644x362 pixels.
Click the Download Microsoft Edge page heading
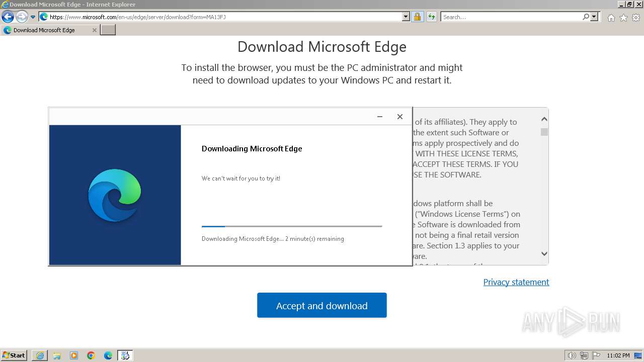[322, 47]
